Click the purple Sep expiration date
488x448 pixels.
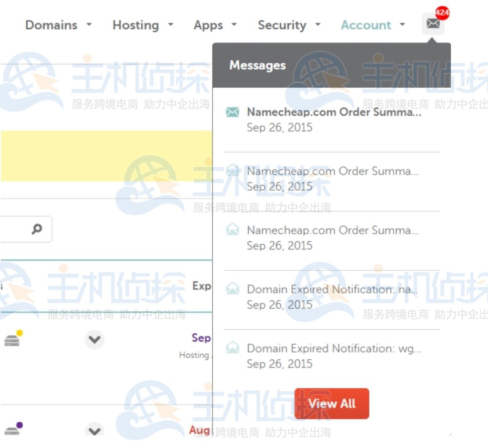tap(201, 338)
